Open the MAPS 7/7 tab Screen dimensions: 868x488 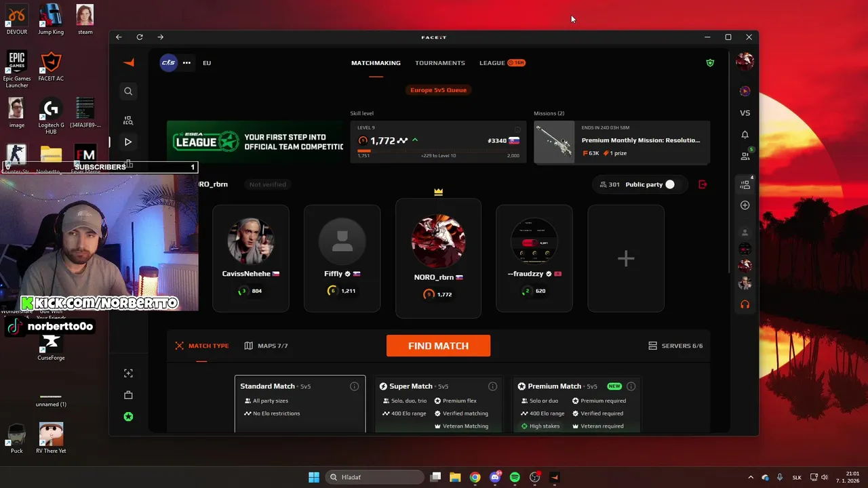(266, 346)
